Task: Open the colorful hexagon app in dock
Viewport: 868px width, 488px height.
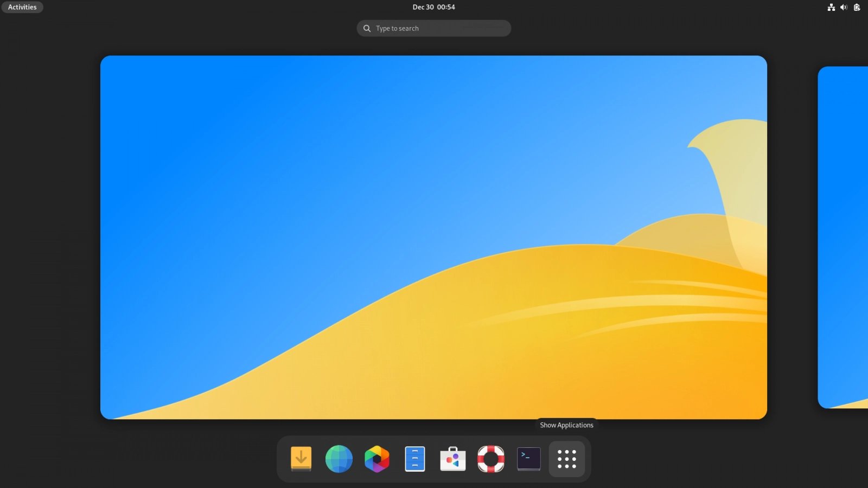Action: (x=377, y=459)
